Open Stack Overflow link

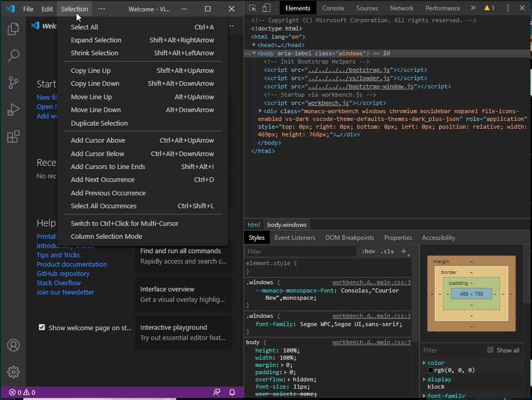coord(59,283)
